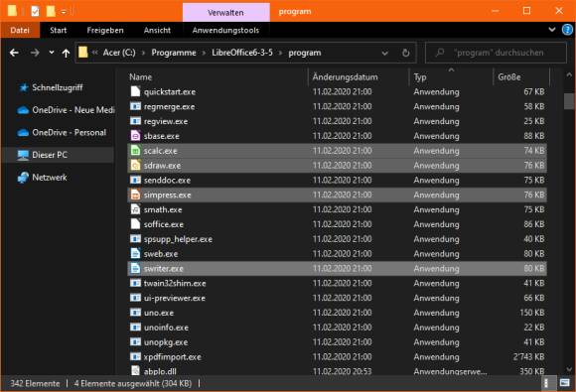The image size is (576, 392).
Task: Click the regview.exe file icon
Action: click(x=135, y=121)
